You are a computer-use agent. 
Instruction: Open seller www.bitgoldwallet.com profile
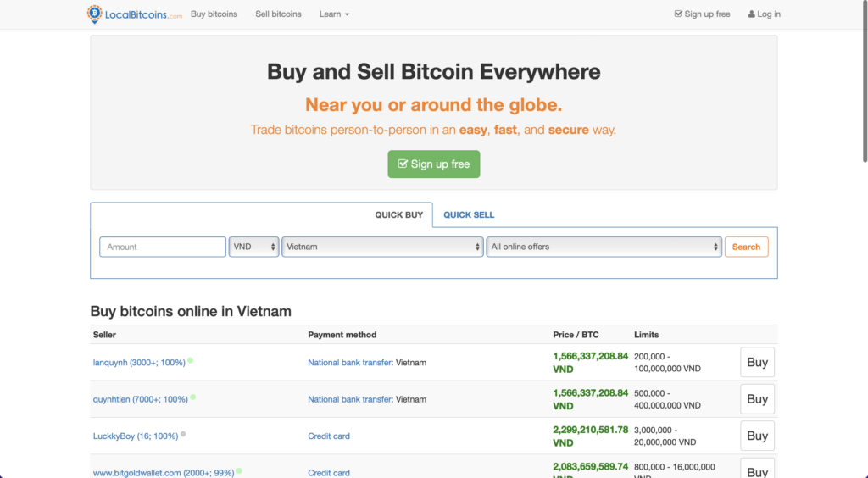click(164, 473)
